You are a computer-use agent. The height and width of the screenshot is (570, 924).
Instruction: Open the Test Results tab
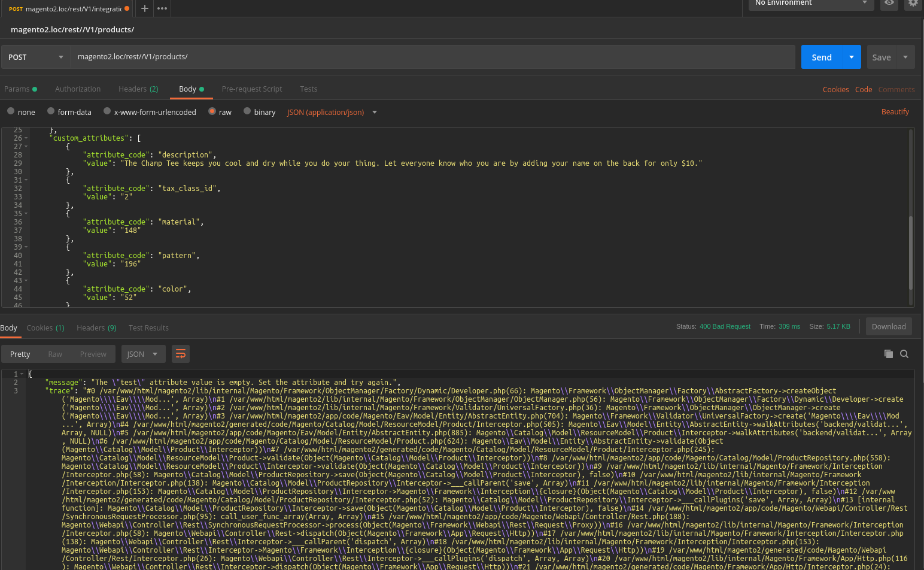(x=148, y=328)
